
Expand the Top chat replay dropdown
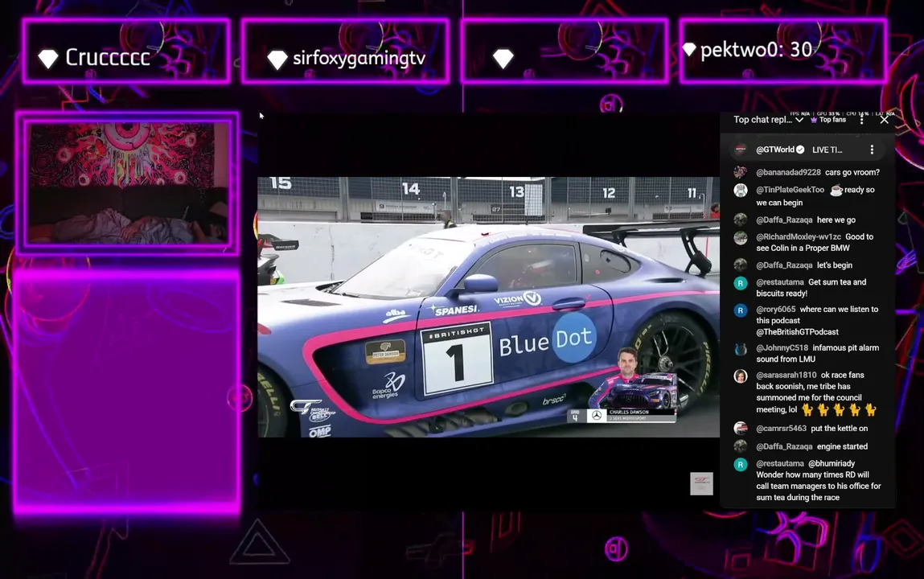pyautogui.click(x=768, y=120)
